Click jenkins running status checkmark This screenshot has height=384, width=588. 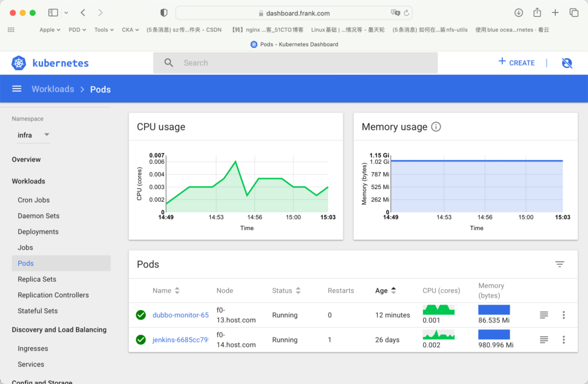[141, 340]
